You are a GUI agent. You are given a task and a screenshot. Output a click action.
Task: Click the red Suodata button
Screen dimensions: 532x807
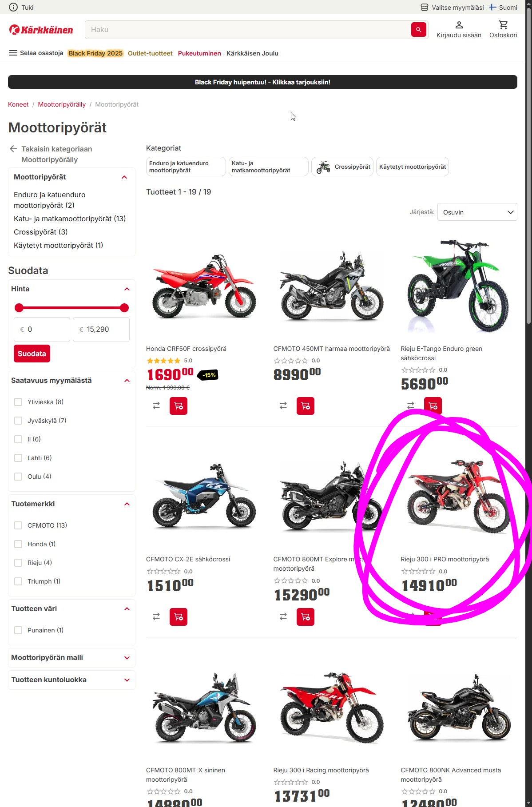click(x=32, y=354)
